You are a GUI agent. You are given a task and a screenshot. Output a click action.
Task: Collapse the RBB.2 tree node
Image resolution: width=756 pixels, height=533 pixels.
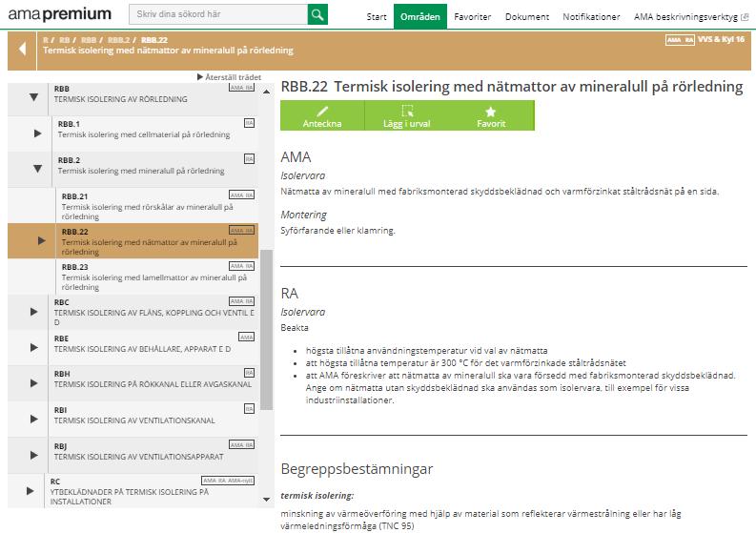(37, 169)
